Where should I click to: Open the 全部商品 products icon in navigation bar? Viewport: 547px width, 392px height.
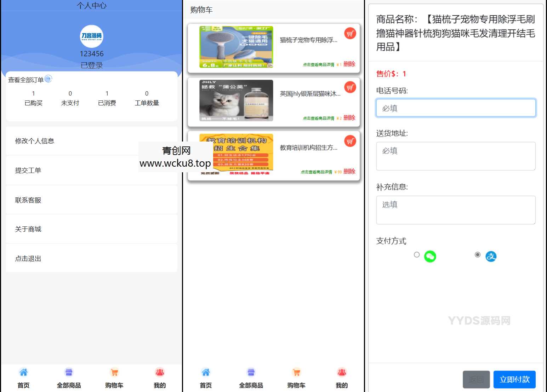tap(69, 372)
